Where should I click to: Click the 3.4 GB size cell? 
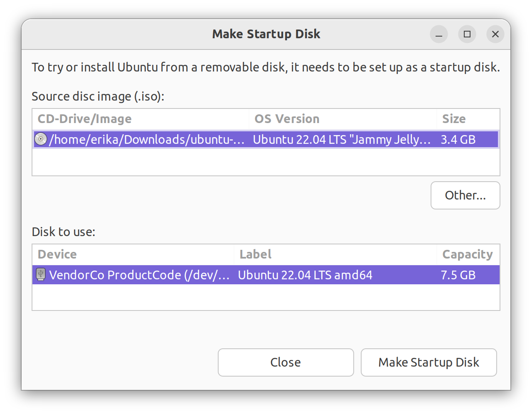click(458, 139)
